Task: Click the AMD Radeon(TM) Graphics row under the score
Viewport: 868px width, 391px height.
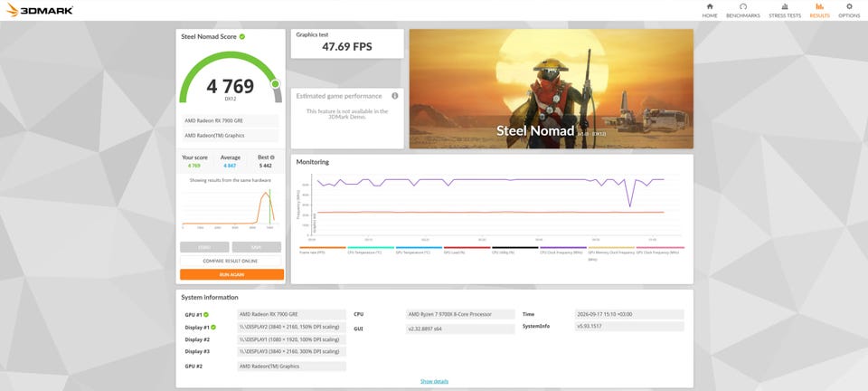Action: click(x=231, y=136)
